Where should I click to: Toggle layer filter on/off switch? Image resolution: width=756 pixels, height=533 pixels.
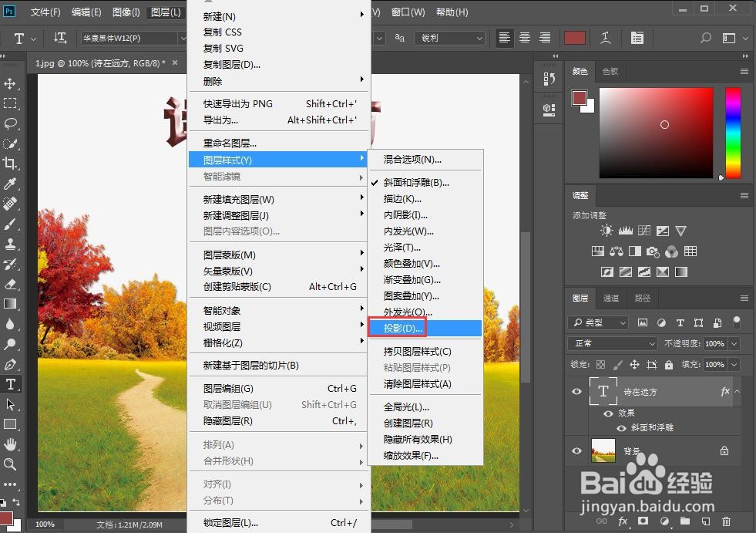tap(736, 322)
